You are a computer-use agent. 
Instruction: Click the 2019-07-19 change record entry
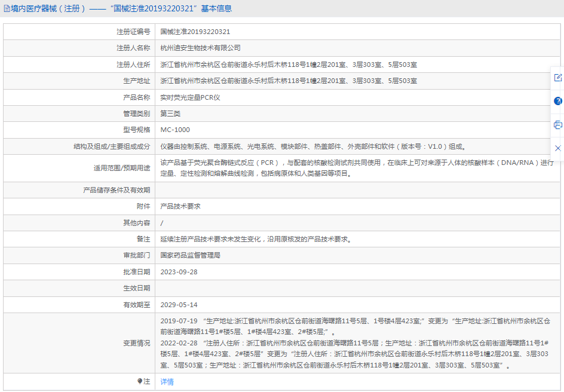click(x=355, y=326)
